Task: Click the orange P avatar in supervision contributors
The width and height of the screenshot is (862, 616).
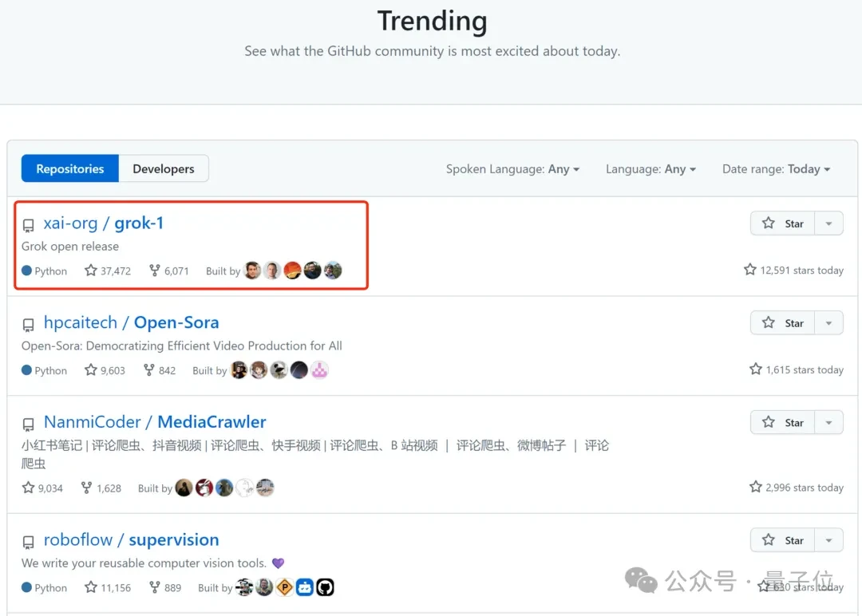Action: point(285,587)
